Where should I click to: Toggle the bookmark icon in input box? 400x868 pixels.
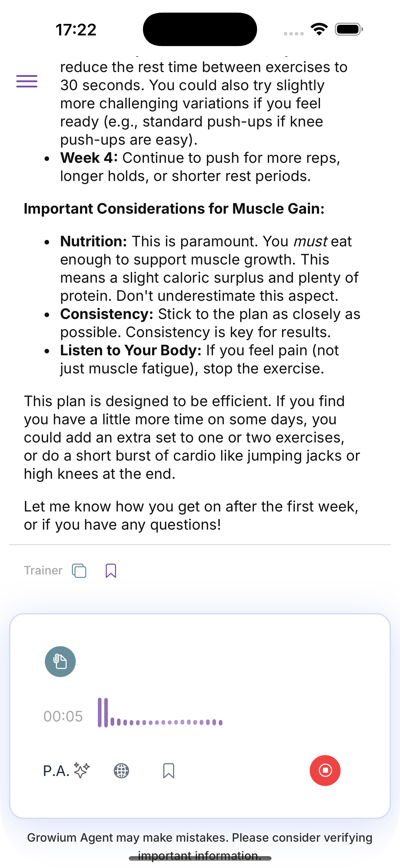tap(168, 771)
